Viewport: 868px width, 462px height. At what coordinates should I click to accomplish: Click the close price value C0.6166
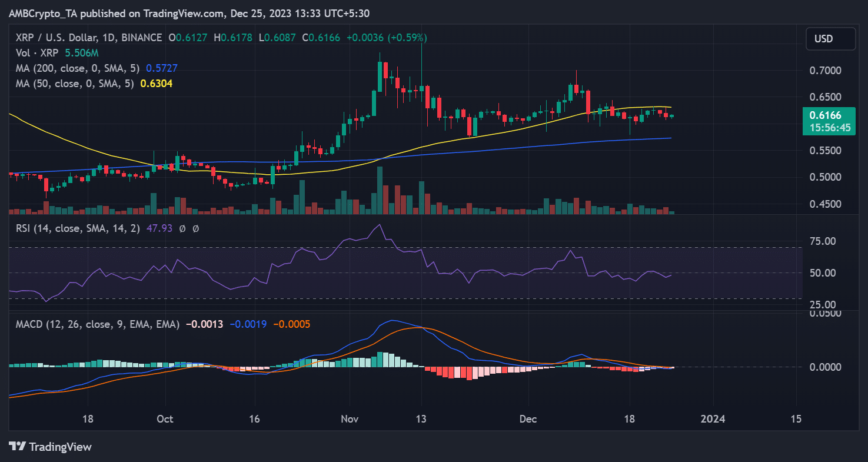[321, 38]
